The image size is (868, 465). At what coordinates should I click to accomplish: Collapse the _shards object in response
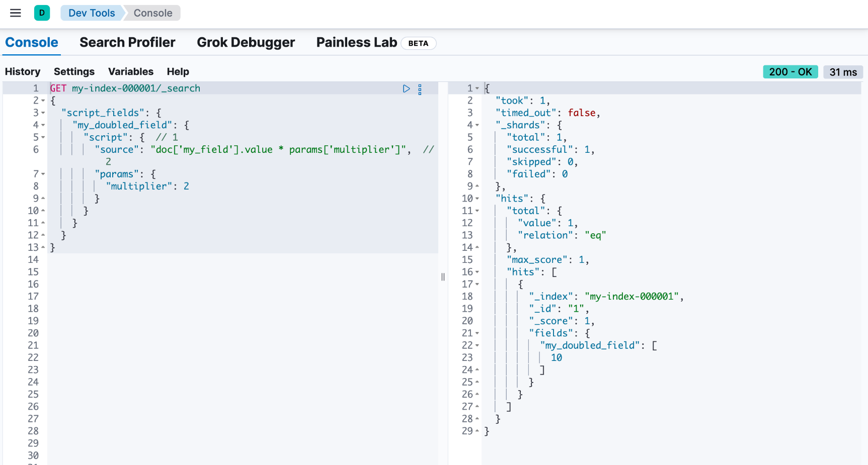pos(477,125)
